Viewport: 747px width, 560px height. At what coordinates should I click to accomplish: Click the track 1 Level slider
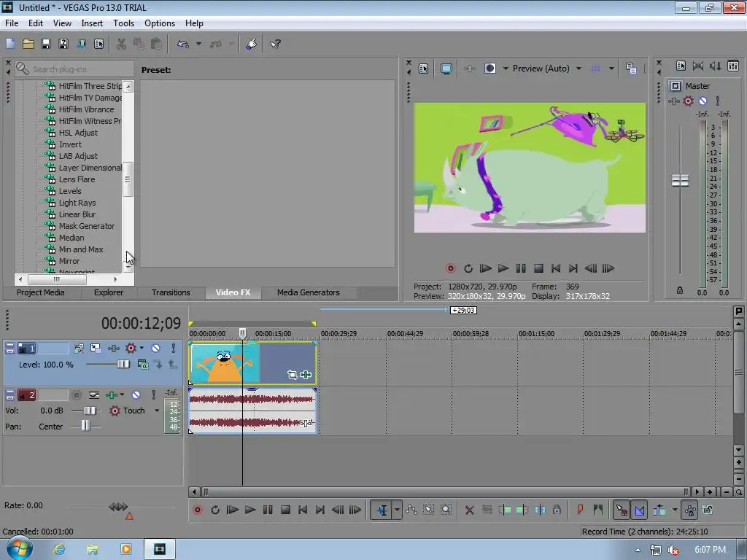click(123, 365)
